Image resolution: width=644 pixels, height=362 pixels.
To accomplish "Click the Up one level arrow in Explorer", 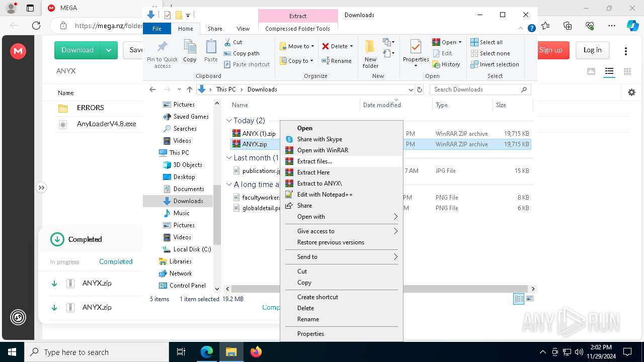I will (189, 89).
